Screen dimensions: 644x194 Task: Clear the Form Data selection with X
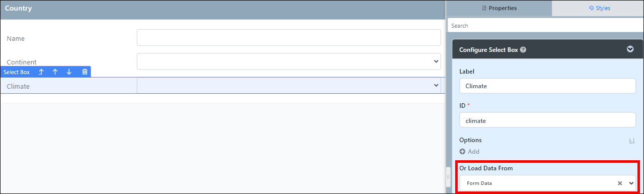pos(620,183)
